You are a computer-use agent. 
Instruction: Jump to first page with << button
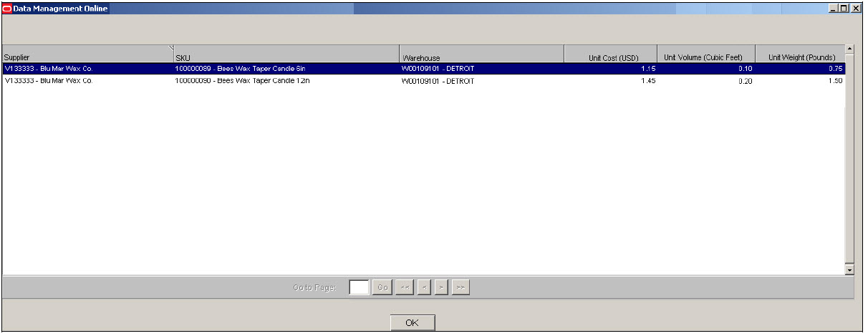(x=404, y=287)
